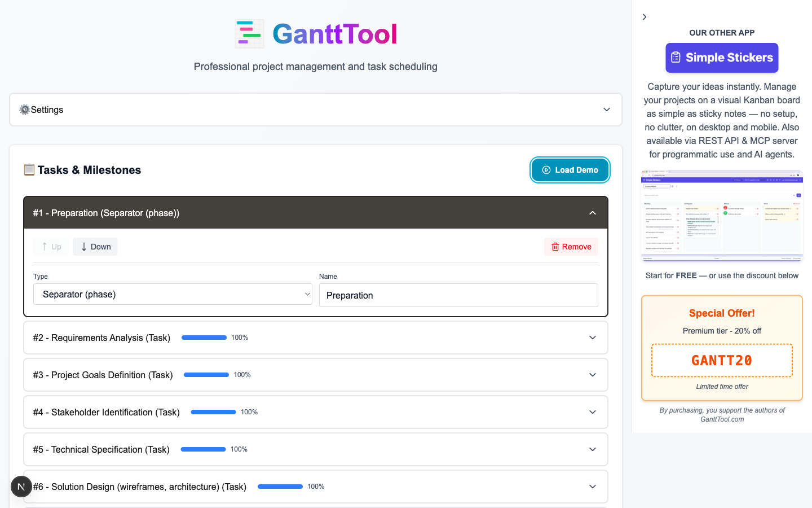This screenshot has height=508, width=812.
Task: Click the Tasks & Milestones clipboard icon
Action: 29,170
